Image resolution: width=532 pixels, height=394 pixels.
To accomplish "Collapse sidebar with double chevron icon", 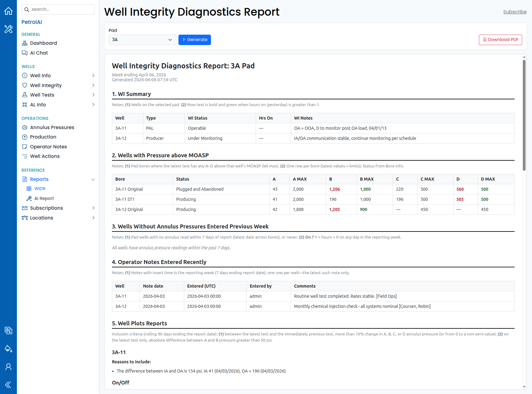I will point(8,385).
